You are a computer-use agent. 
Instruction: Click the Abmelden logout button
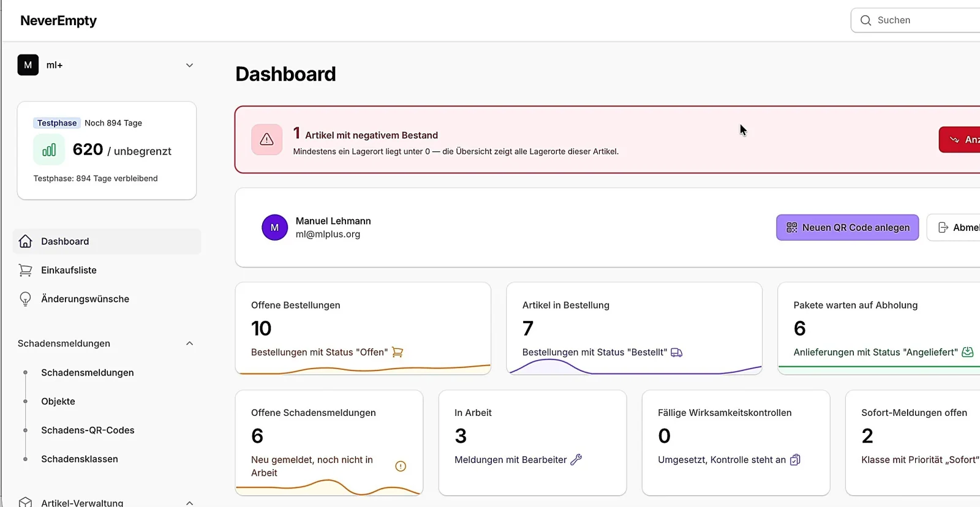(954, 228)
